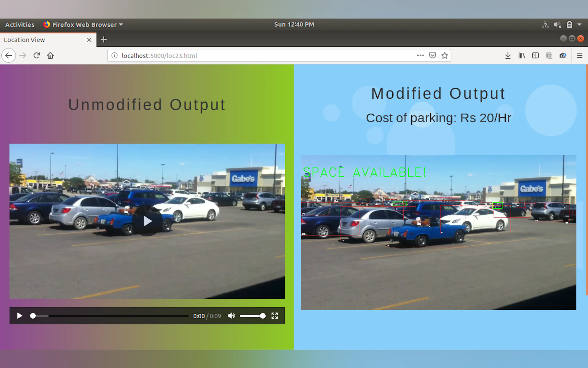Open Activities overview
The width and height of the screenshot is (588, 368).
(20, 25)
